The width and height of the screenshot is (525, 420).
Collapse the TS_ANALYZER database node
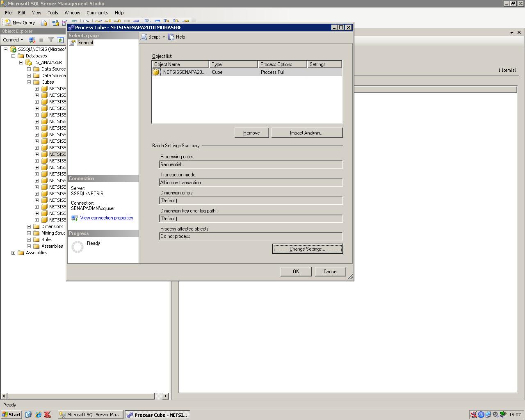click(x=21, y=62)
